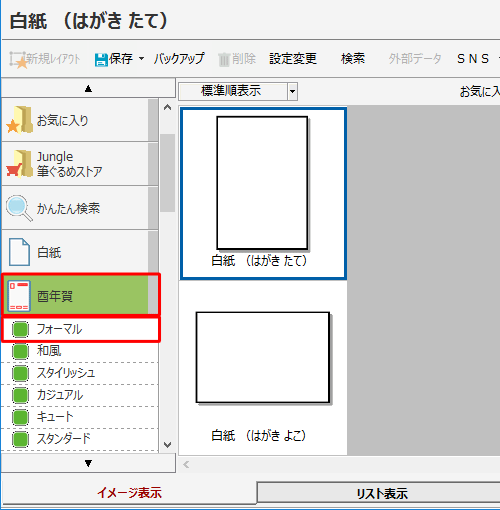Open 設定変更 in the toolbar

(293, 59)
